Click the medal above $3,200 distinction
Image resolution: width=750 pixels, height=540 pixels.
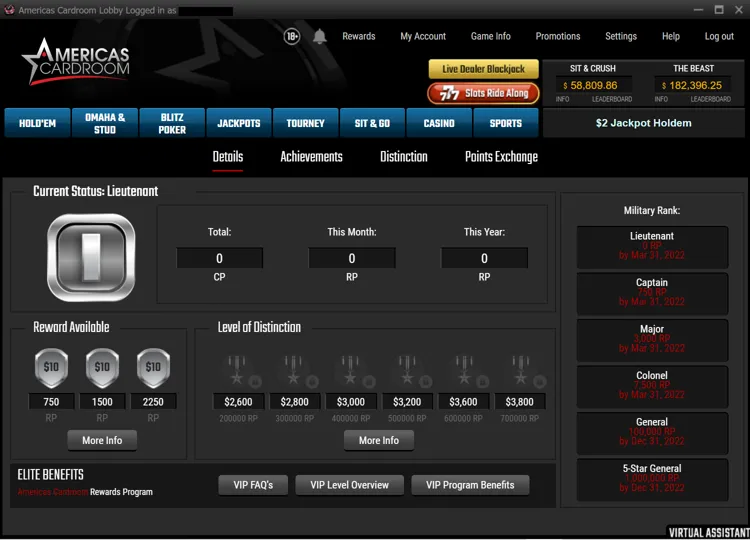point(408,371)
